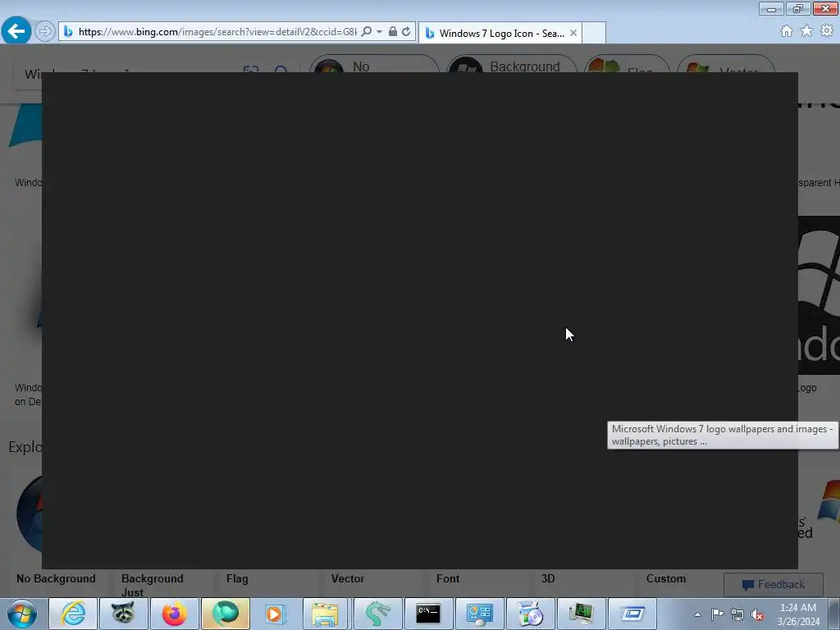Select the '3D' explore label
Image resolution: width=840 pixels, height=630 pixels.
547,578
